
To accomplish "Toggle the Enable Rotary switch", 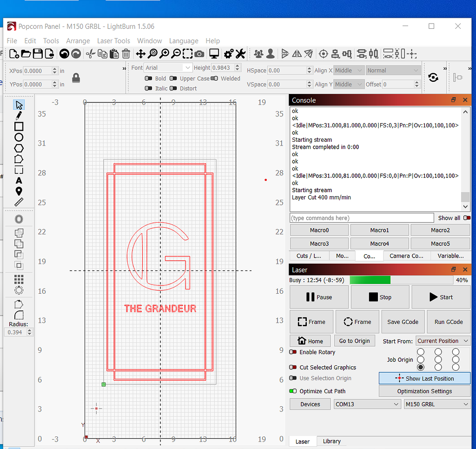I will pyautogui.click(x=293, y=352).
